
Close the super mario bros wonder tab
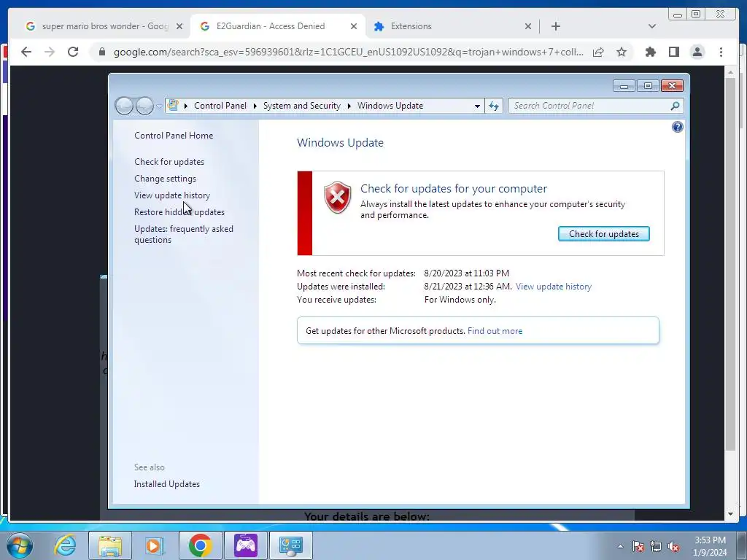(179, 26)
